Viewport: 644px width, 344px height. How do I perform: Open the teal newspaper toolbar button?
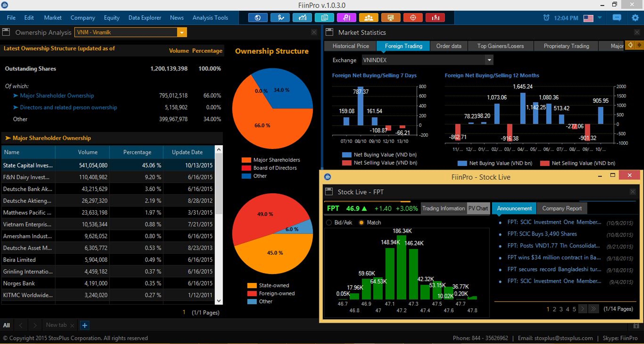point(324,18)
